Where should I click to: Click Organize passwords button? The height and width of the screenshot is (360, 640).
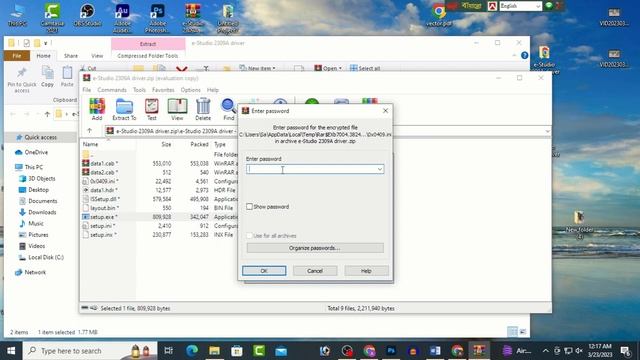coord(315,248)
